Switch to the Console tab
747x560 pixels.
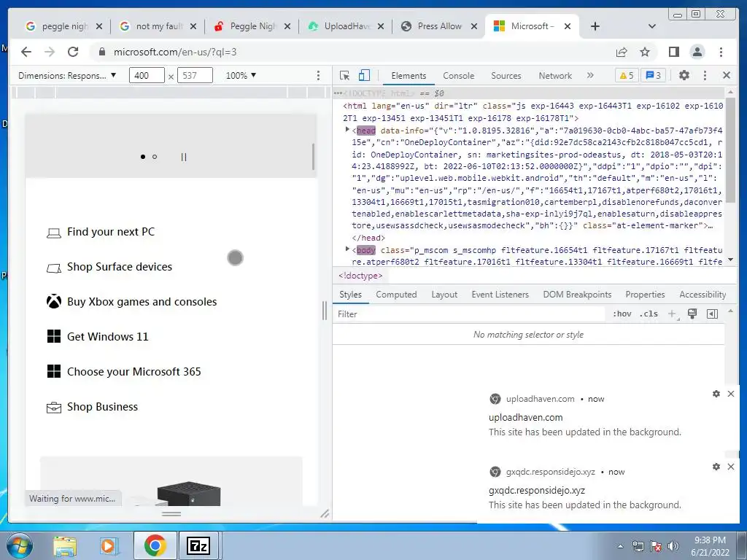pyautogui.click(x=458, y=75)
